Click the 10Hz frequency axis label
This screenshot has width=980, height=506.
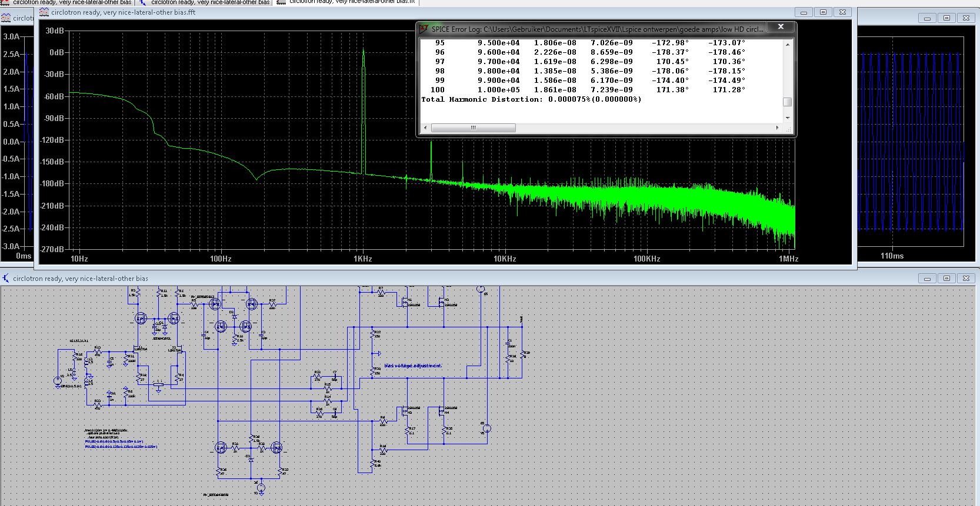(x=79, y=259)
